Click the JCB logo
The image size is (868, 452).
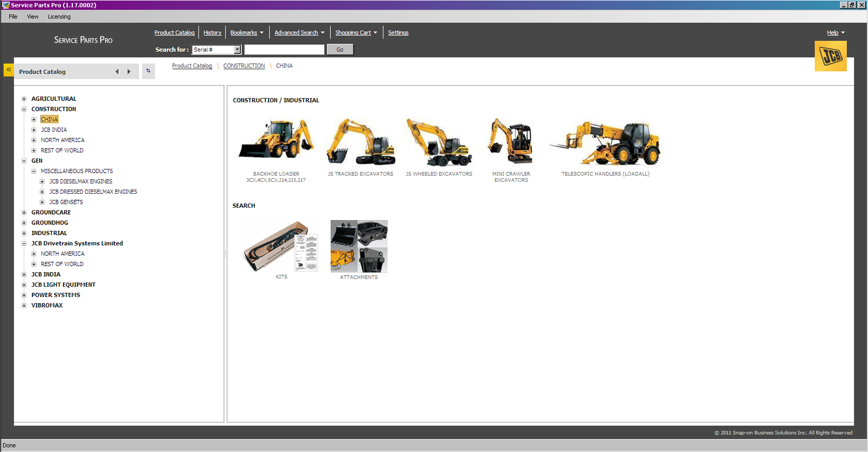(830, 56)
